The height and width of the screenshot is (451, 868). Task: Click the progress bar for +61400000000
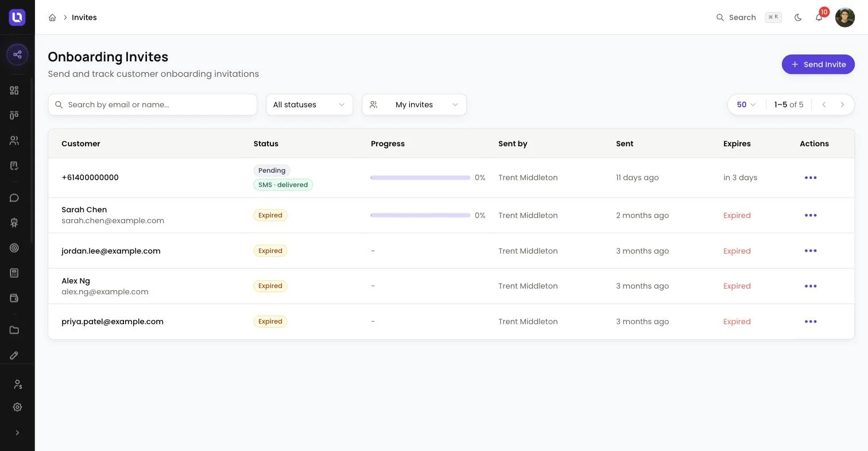tap(420, 178)
